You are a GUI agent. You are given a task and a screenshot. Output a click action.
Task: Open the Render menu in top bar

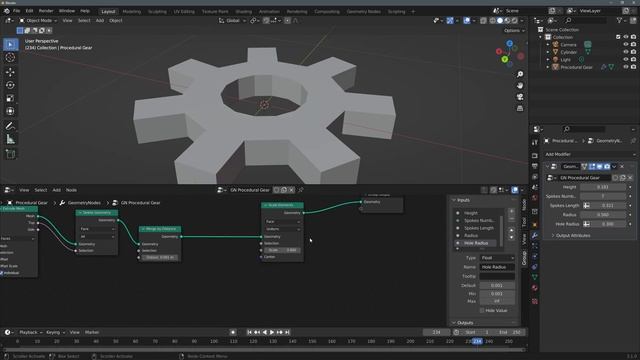click(46, 11)
